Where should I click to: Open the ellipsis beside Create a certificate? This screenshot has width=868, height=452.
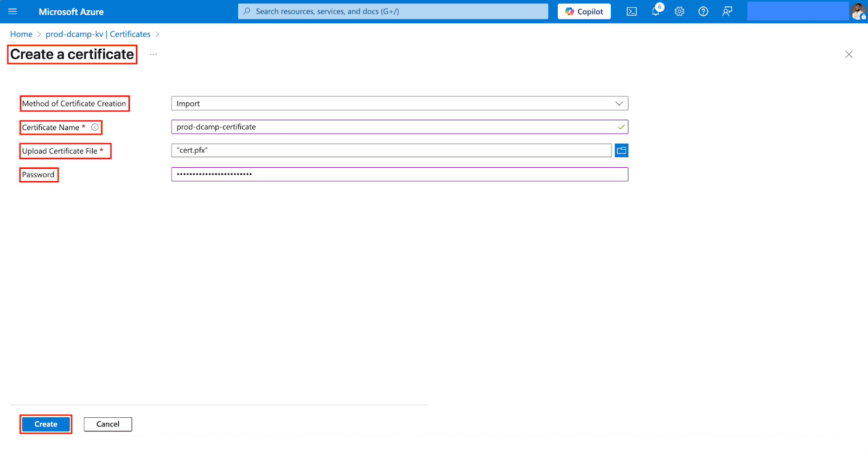pos(154,54)
